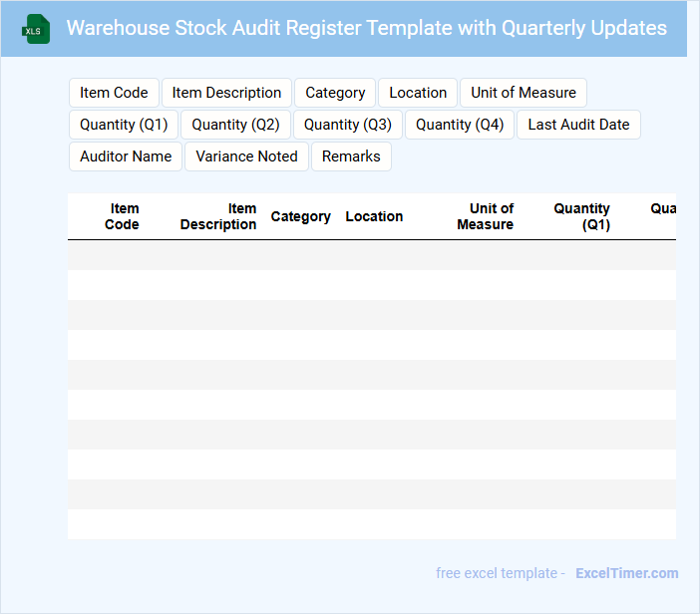Click the Unit of Measure tag
Screen dimensions: 700x614
pos(524,93)
